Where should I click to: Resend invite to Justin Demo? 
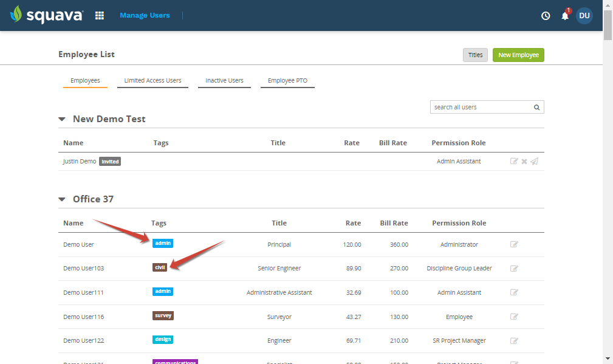pos(534,161)
